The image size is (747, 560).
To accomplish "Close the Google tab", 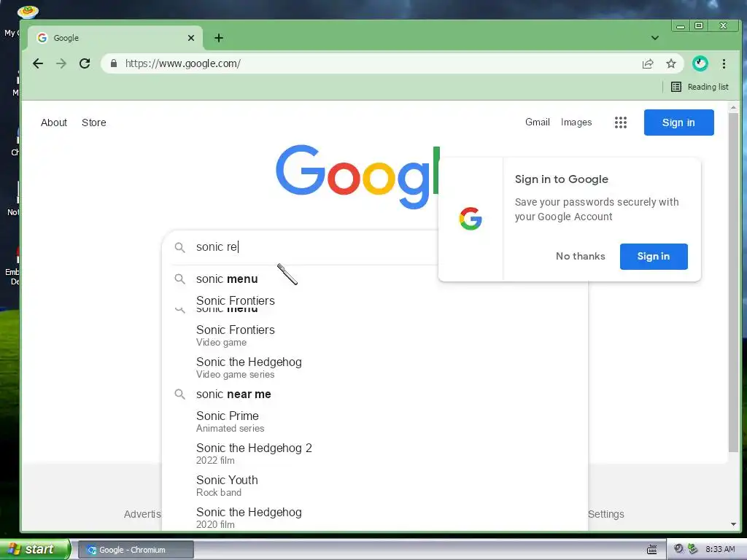I will (191, 38).
